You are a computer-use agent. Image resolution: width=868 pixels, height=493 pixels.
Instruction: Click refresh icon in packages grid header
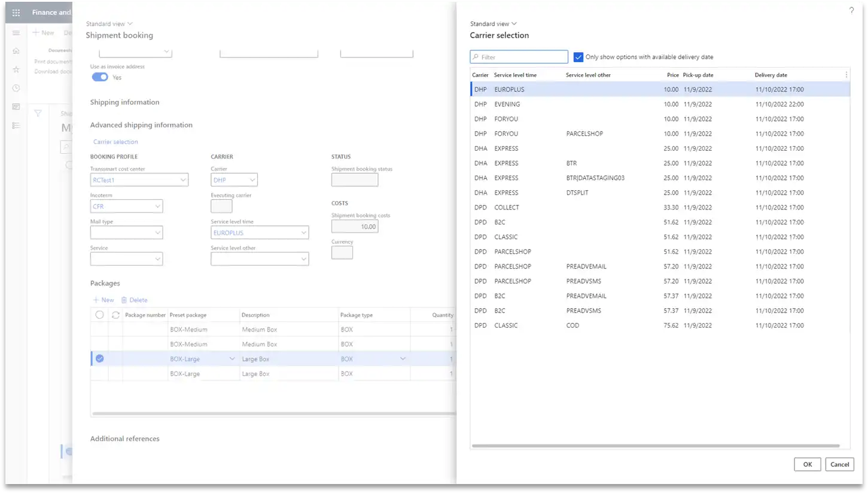coord(115,315)
